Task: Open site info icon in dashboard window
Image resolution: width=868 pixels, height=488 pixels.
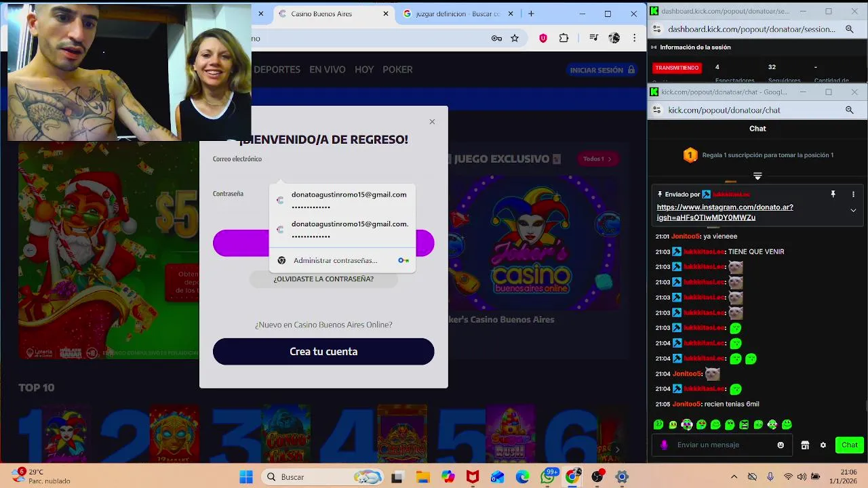Action: point(656,29)
